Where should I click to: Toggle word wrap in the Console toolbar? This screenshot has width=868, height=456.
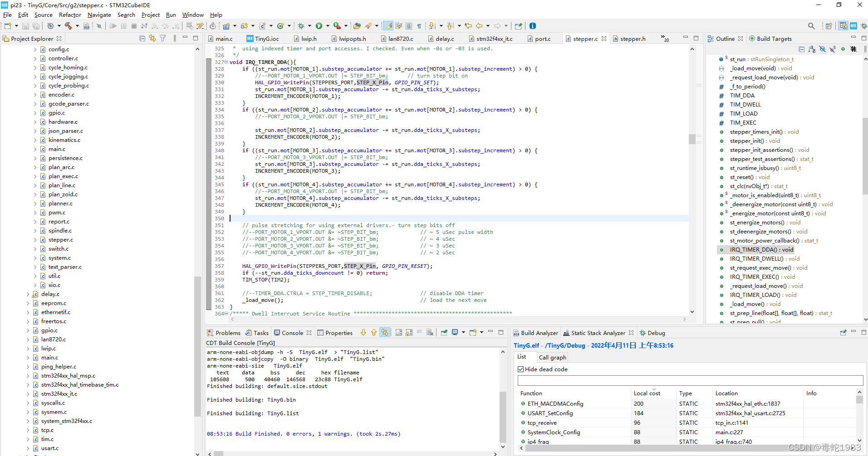(x=420, y=332)
